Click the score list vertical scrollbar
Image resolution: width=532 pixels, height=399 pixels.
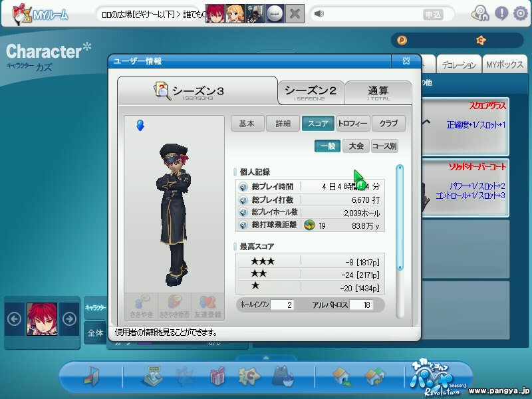400,217
